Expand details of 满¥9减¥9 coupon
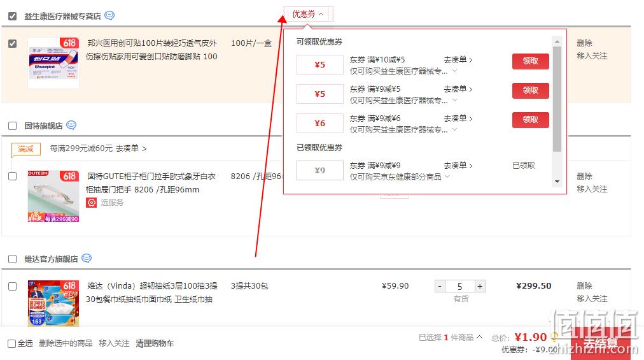Viewport: 644px width, 360px height. (447, 176)
